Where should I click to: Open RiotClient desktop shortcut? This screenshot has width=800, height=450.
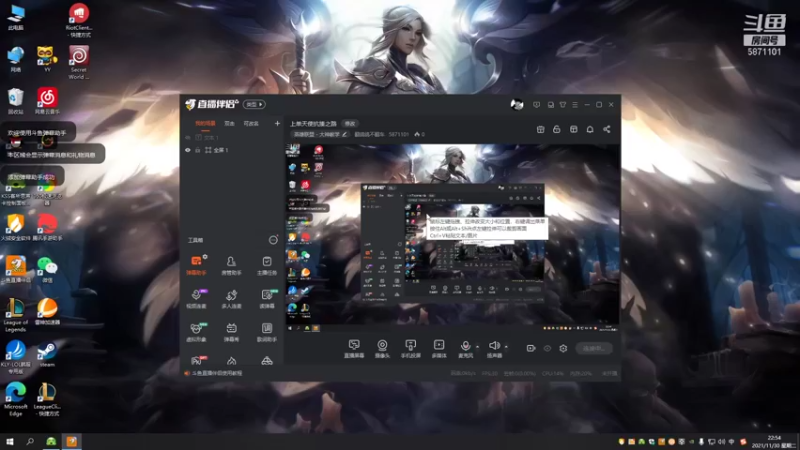(x=78, y=20)
